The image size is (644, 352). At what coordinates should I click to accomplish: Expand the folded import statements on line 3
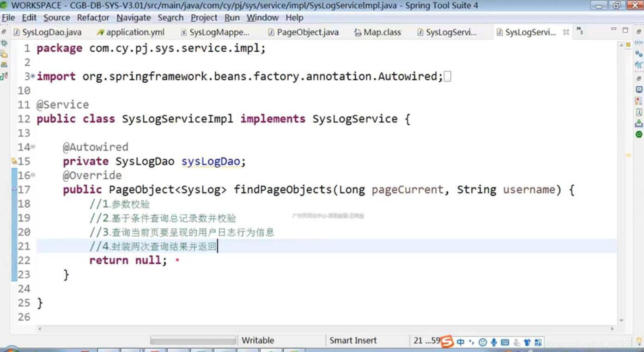click(x=33, y=76)
